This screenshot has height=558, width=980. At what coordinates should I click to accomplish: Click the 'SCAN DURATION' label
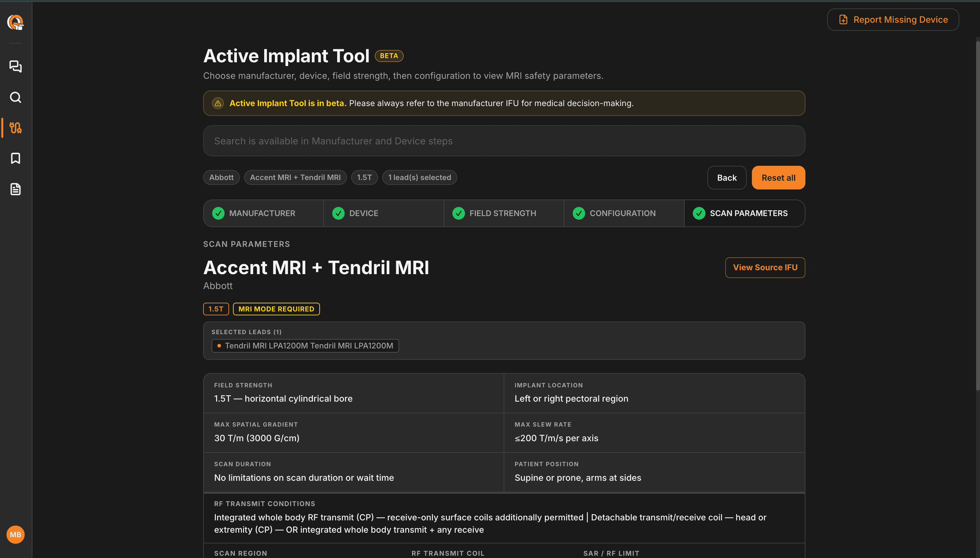243,464
